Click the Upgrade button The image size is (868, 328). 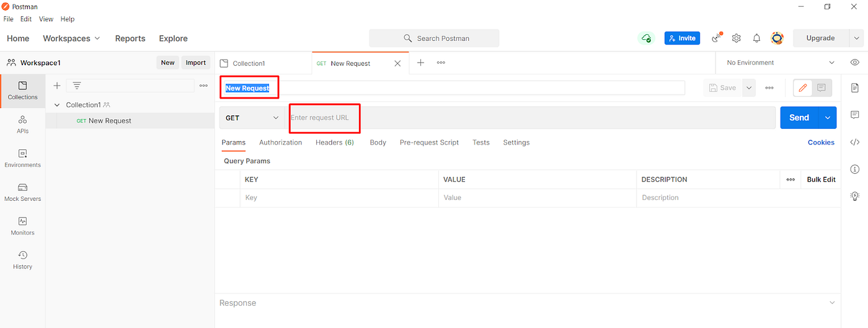[820, 38]
